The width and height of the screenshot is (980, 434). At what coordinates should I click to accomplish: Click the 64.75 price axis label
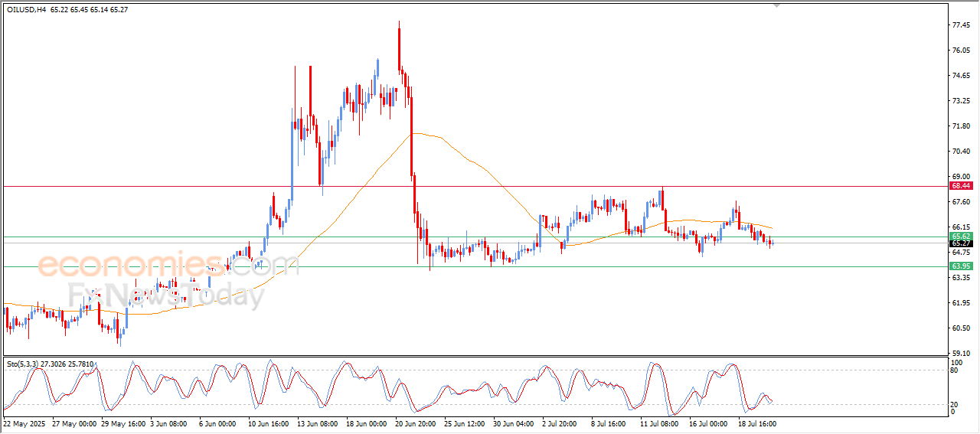[962, 253]
